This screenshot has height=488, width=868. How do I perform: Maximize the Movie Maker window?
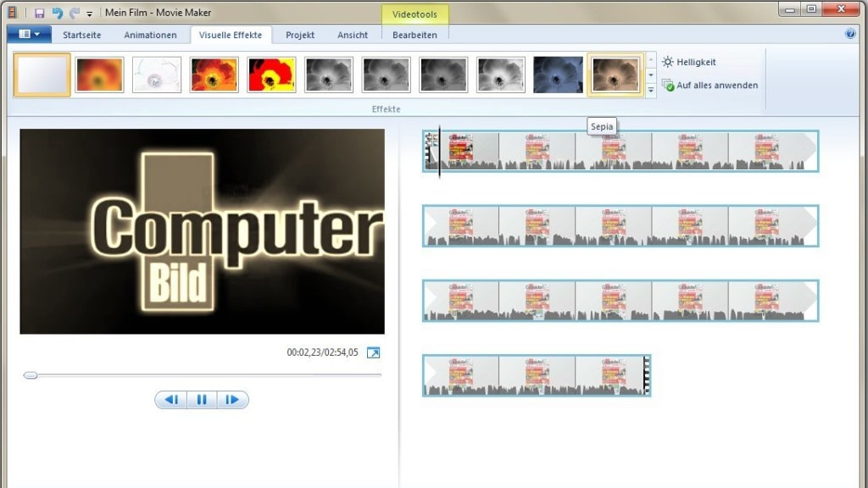click(811, 9)
